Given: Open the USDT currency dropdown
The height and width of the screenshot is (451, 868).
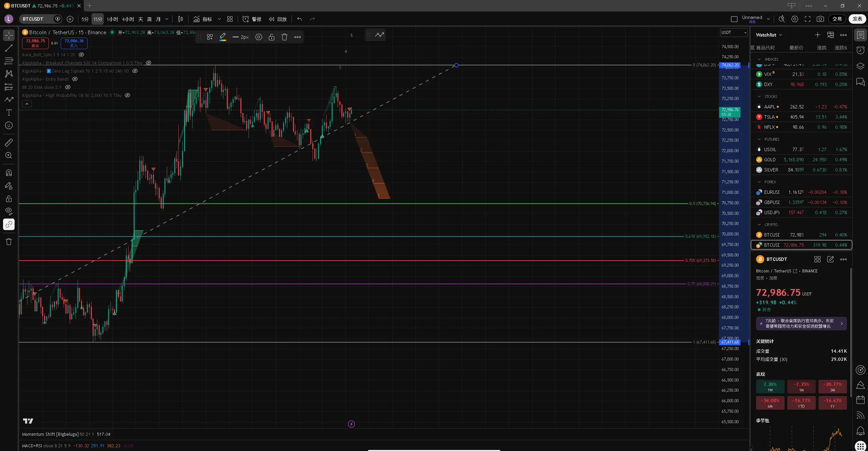Looking at the screenshot, I should pos(734,33).
